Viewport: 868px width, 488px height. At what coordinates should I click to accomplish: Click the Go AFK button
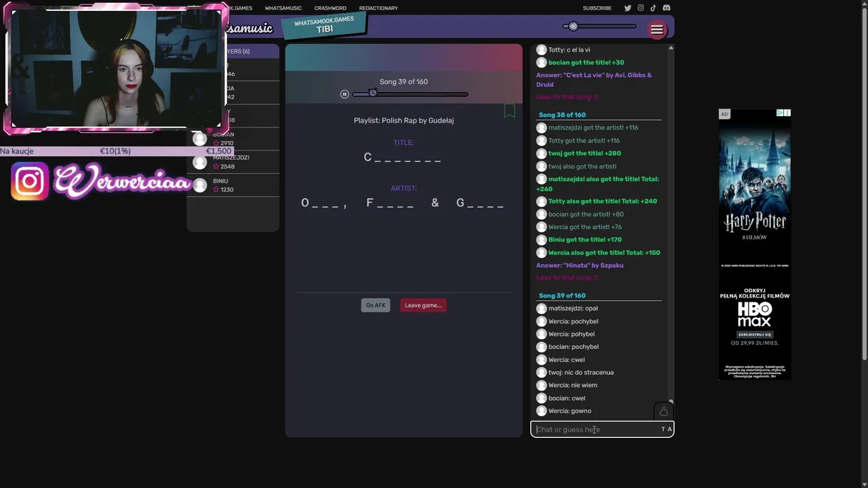coord(376,305)
